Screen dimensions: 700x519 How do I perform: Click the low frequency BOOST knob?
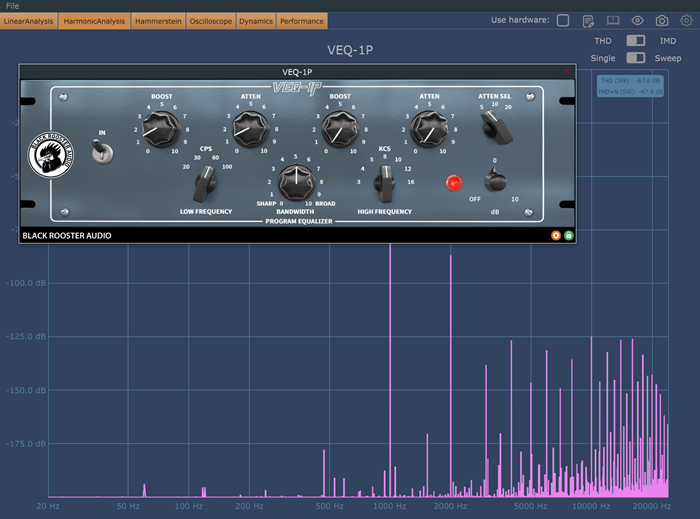(x=160, y=128)
